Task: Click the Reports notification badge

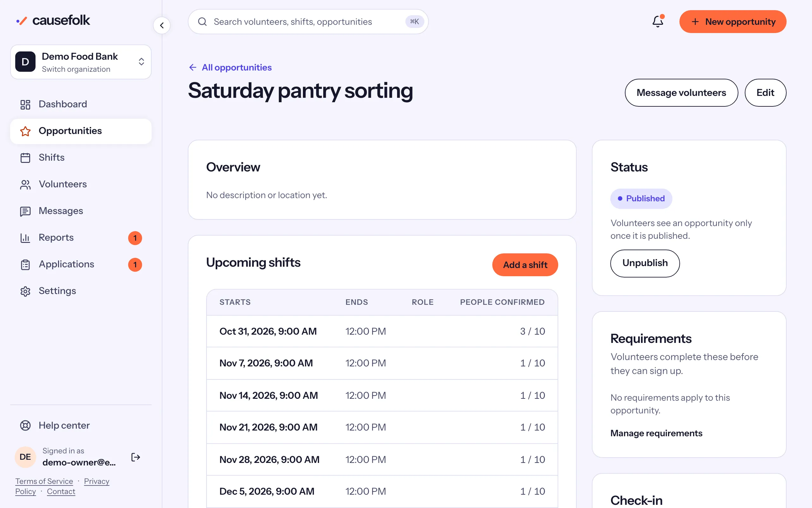Action: pos(135,238)
